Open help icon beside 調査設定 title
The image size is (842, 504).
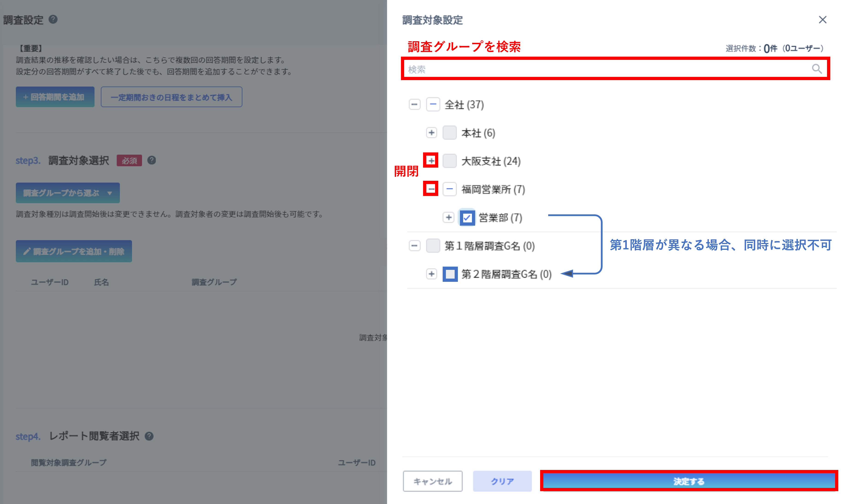pos(53,19)
